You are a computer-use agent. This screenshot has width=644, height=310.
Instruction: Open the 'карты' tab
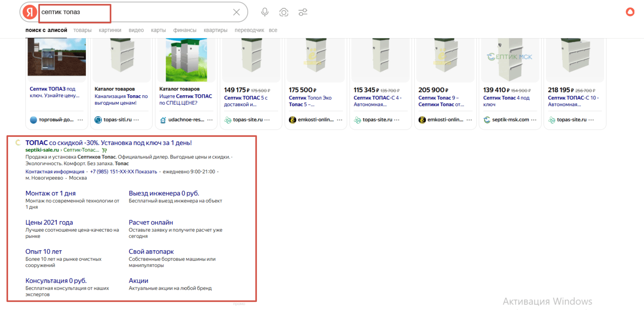pos(158,30)
